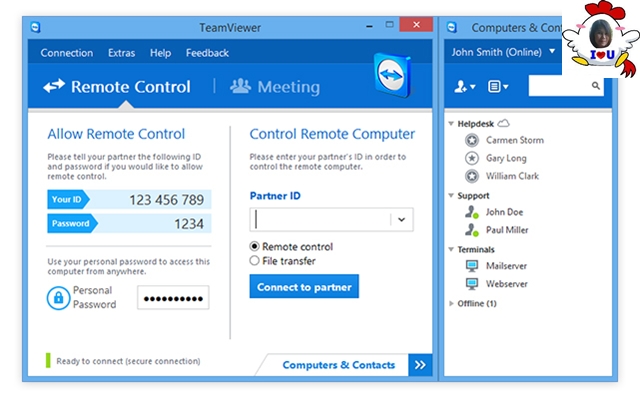This screenshot has height=400, width=640.
Task: Select contact William Clark
Action: point(512,176)
